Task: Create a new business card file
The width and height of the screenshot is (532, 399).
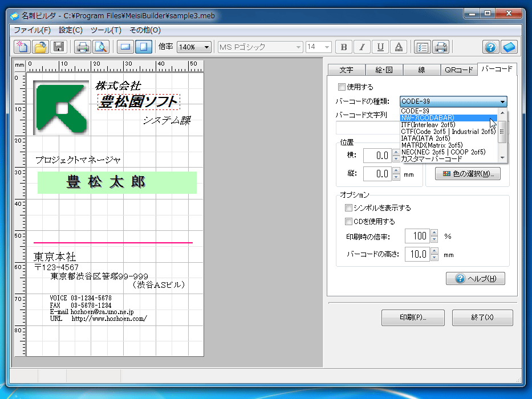Action: coord(22,47)
